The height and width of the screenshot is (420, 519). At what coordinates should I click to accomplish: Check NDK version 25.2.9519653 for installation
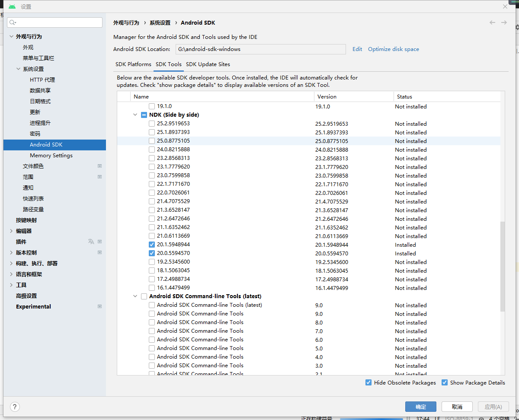152,124
